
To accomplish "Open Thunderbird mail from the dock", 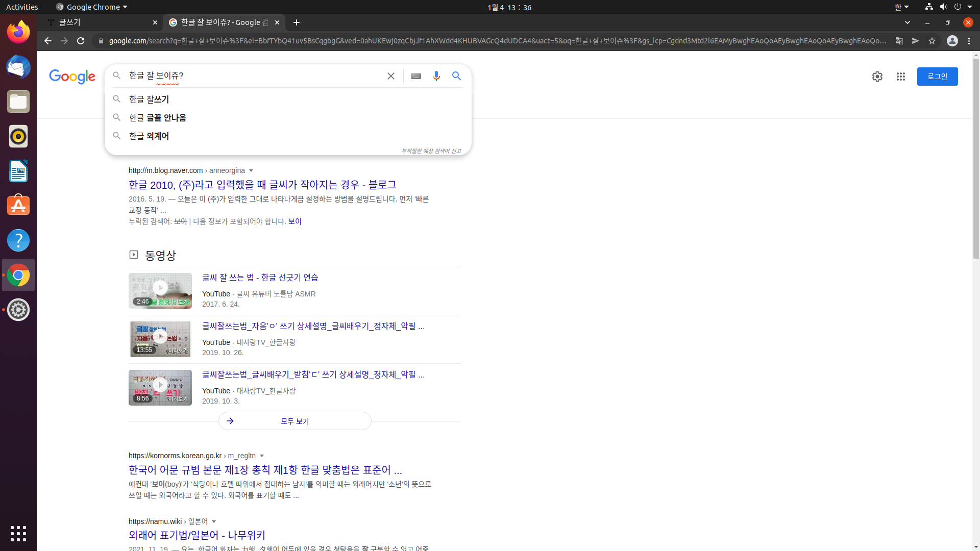I will 18,67.
